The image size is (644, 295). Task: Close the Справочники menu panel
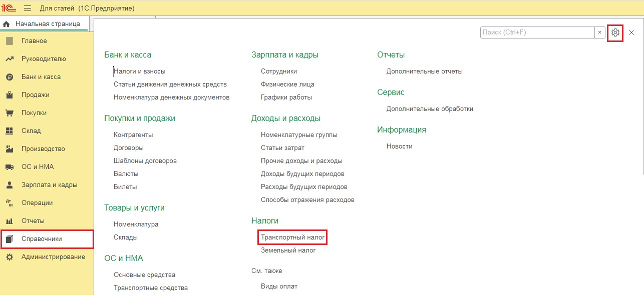pyautogui.click(x=631, y=32)
